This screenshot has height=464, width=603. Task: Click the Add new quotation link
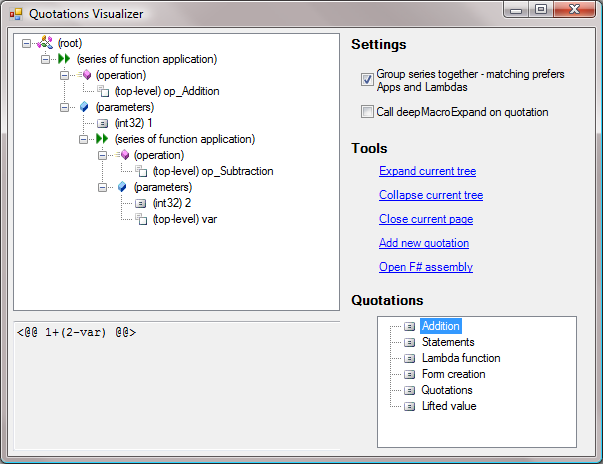[424, 243]
